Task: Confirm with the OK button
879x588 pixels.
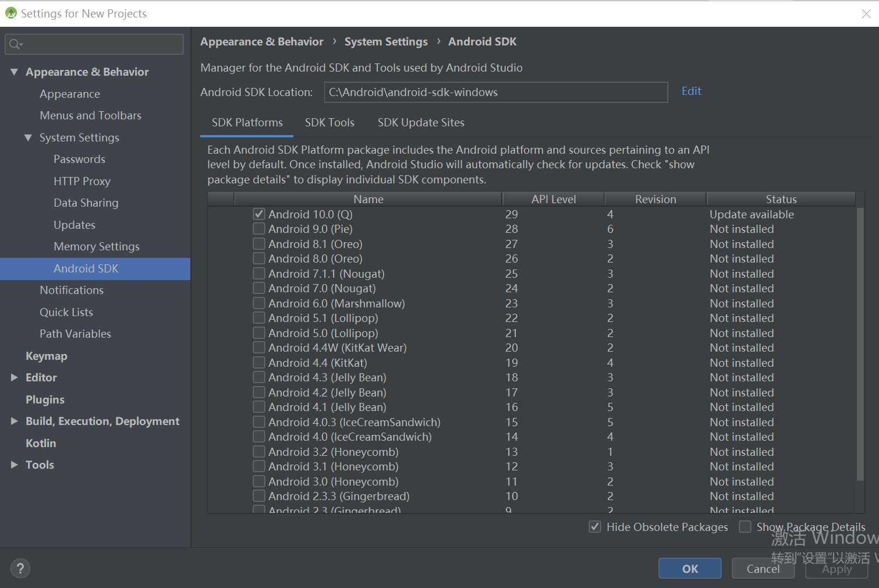Action: point(690,569)
